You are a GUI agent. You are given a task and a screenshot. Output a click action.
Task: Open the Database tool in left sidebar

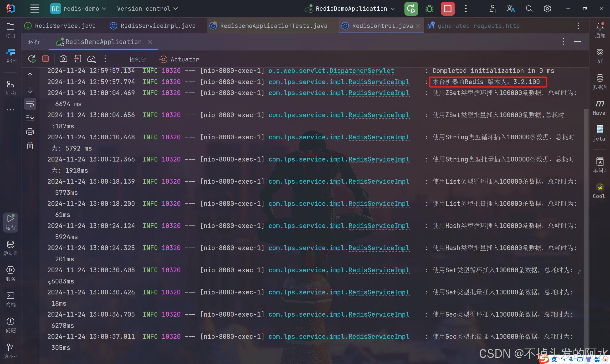(x=10, y=248)
